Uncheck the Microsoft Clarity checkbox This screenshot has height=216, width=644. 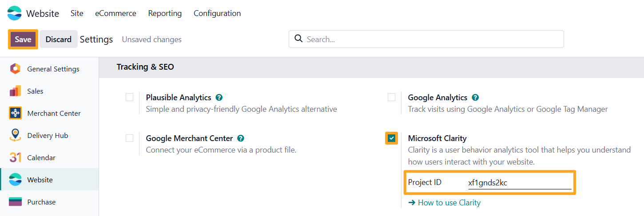pyautogui.click(x=391, y=138)
